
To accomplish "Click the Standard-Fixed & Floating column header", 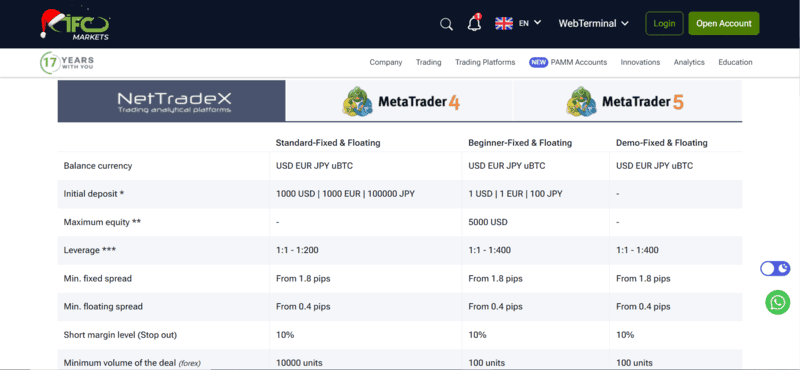I will (x=328, y=143).
